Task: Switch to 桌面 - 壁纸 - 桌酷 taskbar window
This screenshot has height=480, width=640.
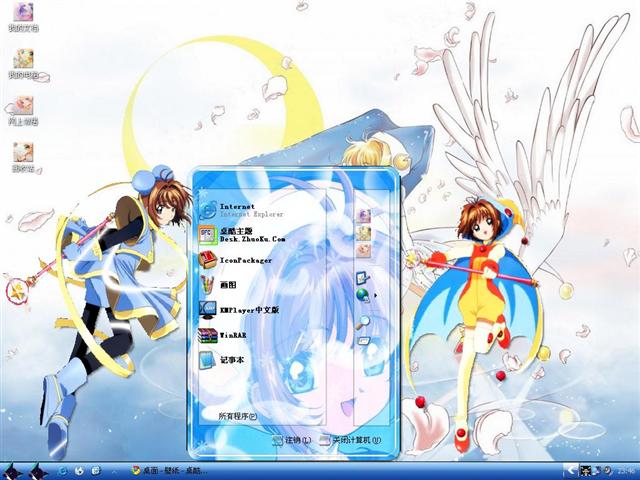Action: [170, 471]
